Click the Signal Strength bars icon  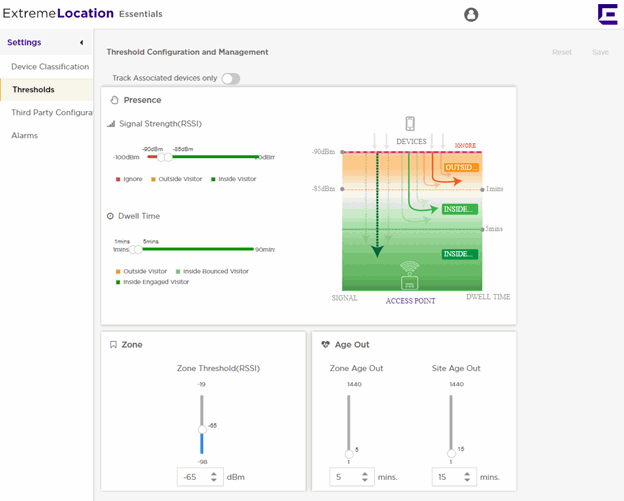(111, 124)
